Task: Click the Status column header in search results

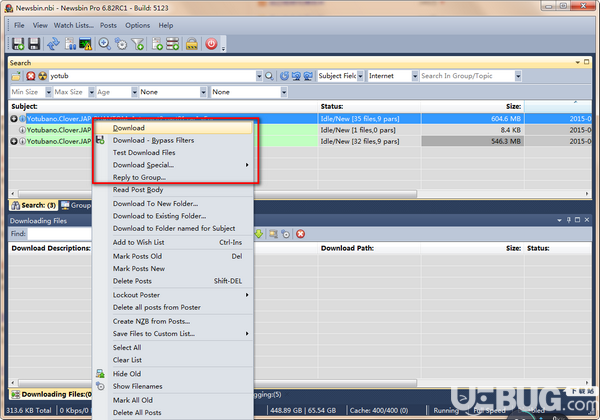Action: (x=369, y=106)
